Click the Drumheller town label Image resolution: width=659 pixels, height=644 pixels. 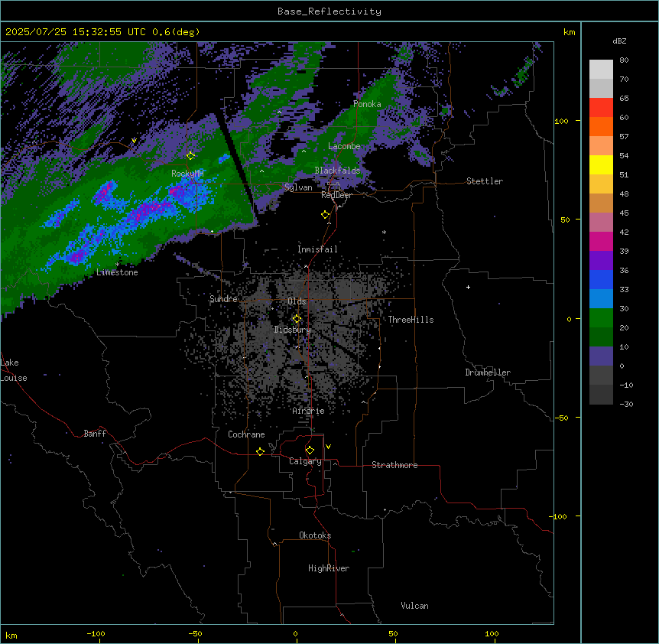488,372
